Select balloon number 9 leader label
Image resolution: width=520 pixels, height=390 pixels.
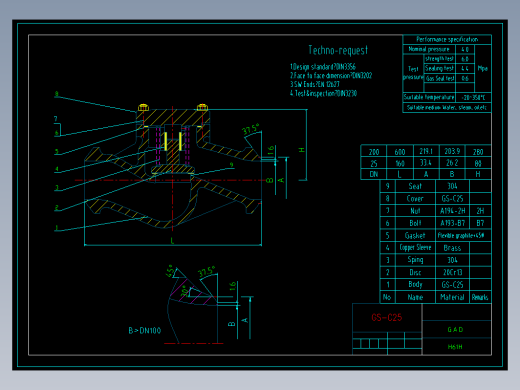pyautogui.click(x=231, y=165)
